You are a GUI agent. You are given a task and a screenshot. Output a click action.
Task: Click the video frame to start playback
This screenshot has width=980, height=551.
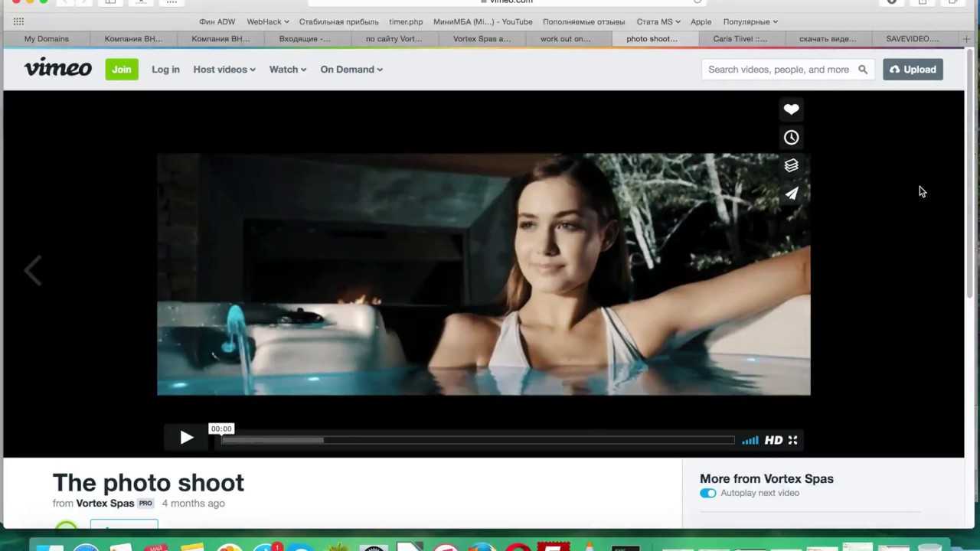[x=484, y=274]
